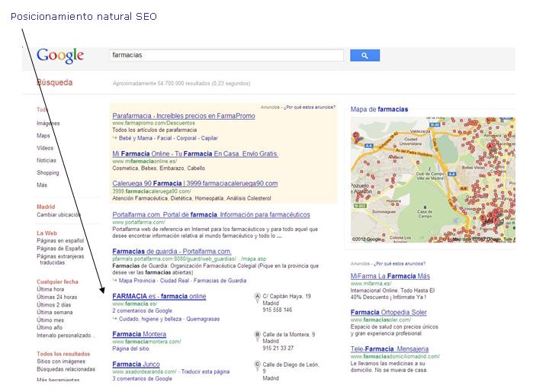Image resolution: width=549 pixels, height=392 pixels.
Task: Click map pin B beside Calle de la Montera
Action: [x=258, y=336]
